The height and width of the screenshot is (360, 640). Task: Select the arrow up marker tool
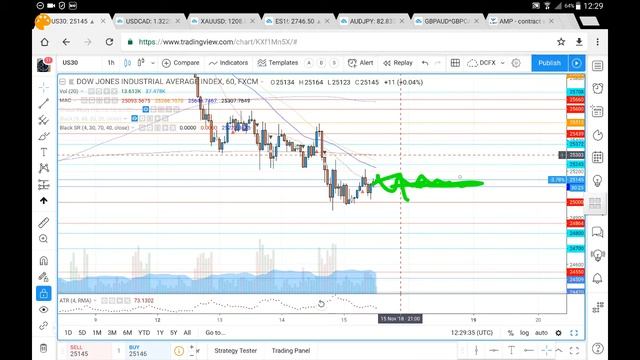tap(44, 201)
